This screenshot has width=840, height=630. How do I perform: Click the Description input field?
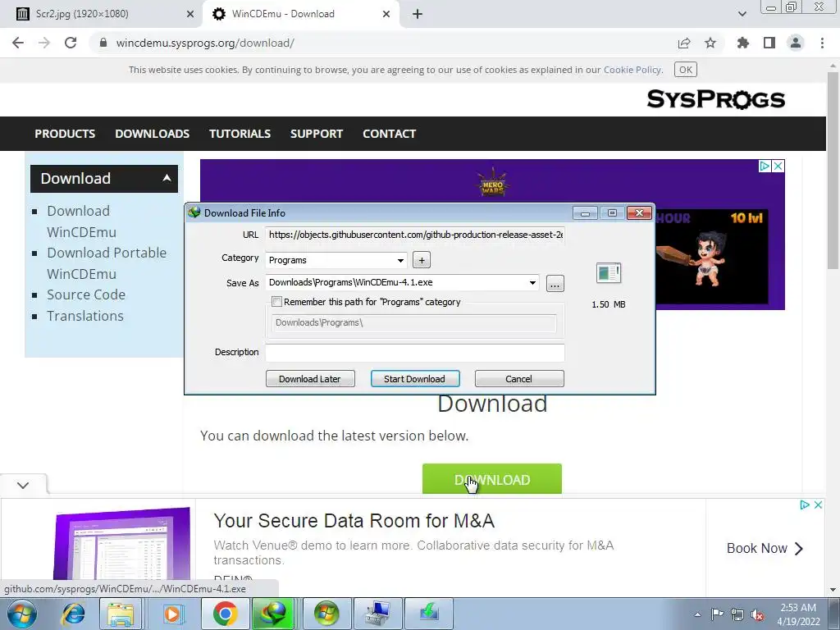[x=415, y=353]
